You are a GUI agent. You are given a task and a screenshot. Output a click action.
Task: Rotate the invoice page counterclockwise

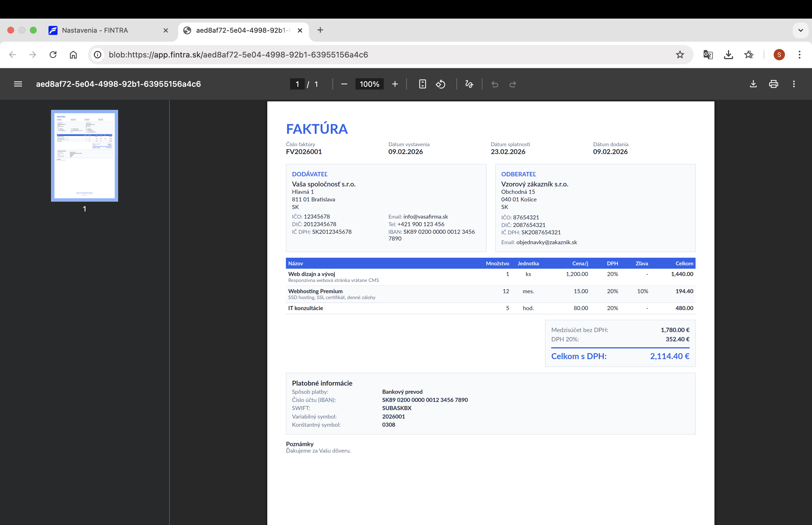pyautogui.click(x=441, y=84)
